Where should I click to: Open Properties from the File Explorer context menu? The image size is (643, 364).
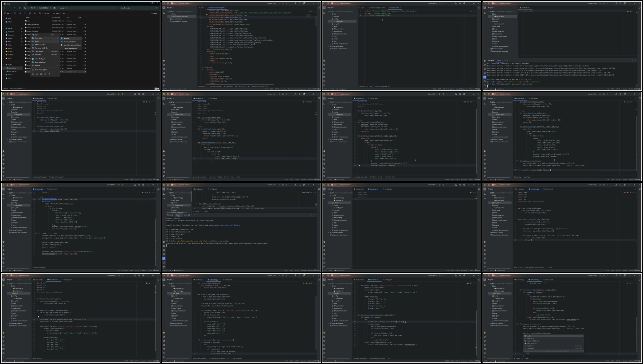[x=45, y=55]
